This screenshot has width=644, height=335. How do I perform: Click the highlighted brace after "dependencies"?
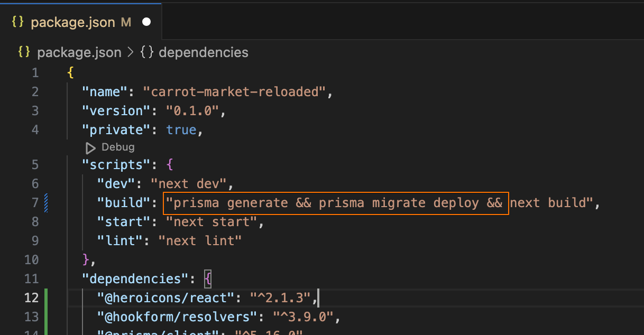pos(208,279)
